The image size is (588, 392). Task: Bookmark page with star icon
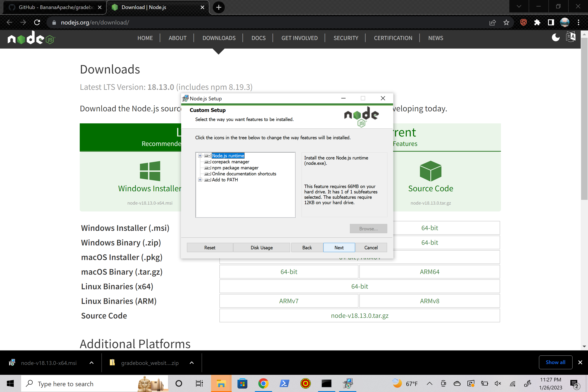(x=506, y=23)
